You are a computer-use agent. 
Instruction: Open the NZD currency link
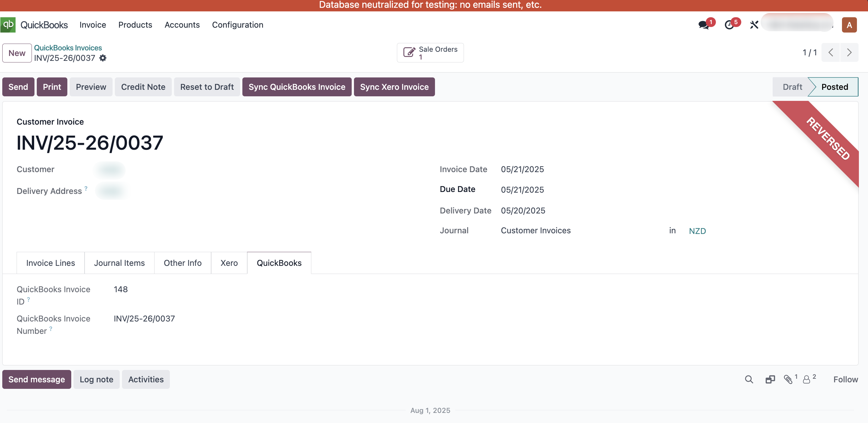click(x=697, y=231)
